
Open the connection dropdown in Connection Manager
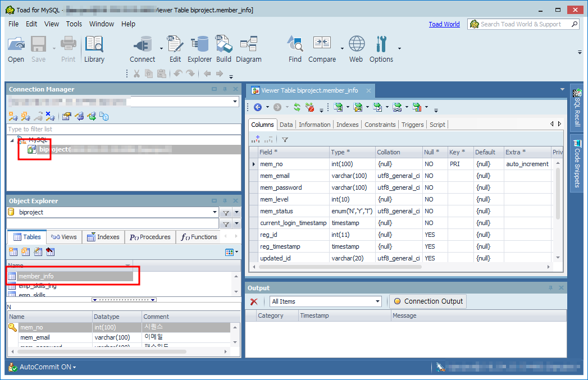pos(235,102)
